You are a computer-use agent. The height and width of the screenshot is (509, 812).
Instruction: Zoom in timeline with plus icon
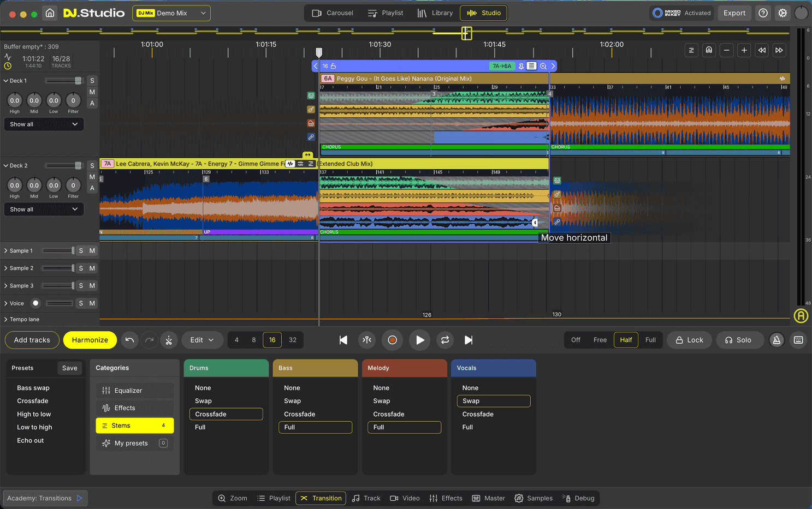click(744, 50)
